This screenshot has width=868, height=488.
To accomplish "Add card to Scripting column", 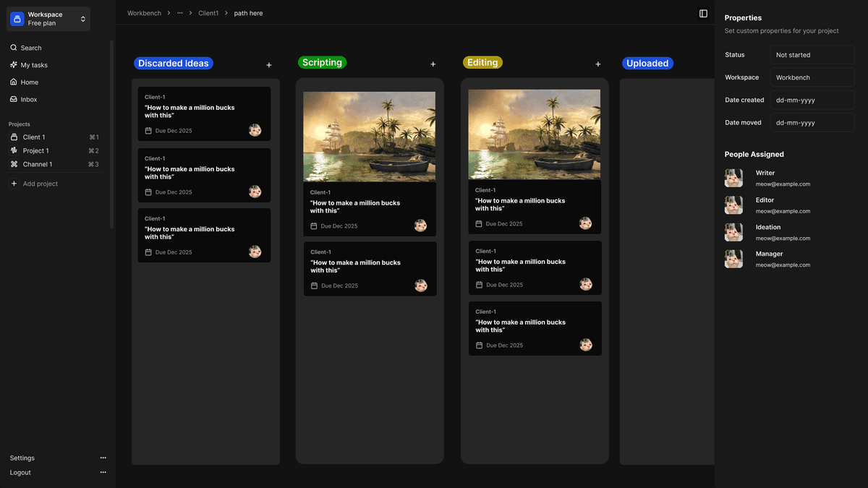I will click(433, 64).
